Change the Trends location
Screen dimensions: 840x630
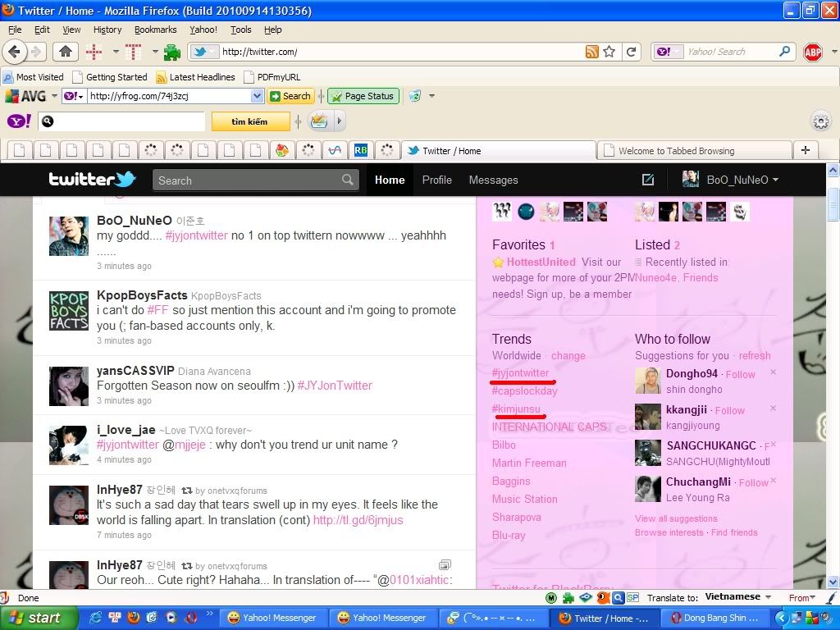coord(568,356)
